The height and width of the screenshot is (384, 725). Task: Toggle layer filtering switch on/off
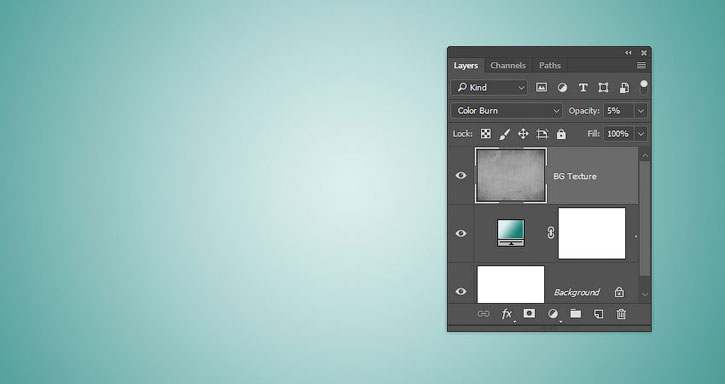pos(644,87)
